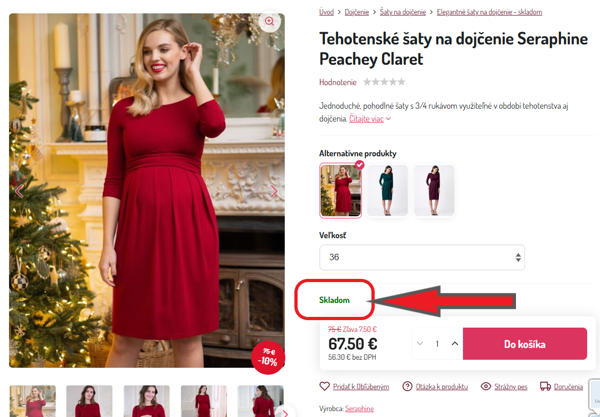Screen dimensions: 600x417
Task: Navigate to Dojčenie breadcrumb
Action: (x=357, y=12)
